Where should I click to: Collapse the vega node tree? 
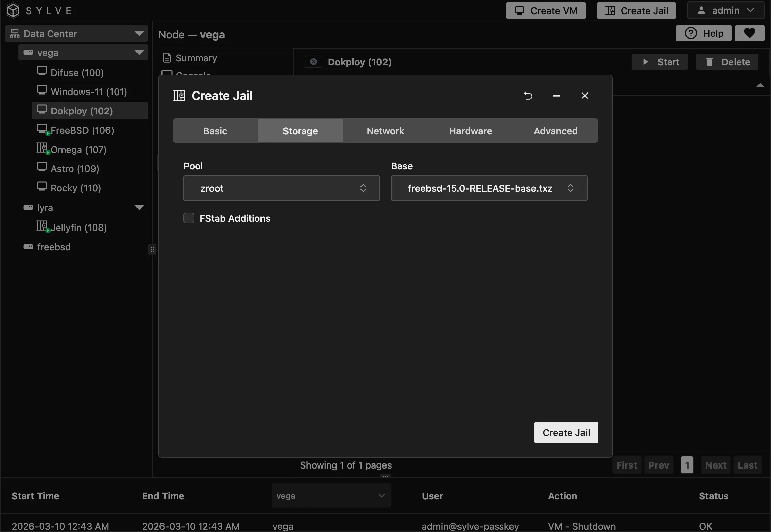(139, 53)
